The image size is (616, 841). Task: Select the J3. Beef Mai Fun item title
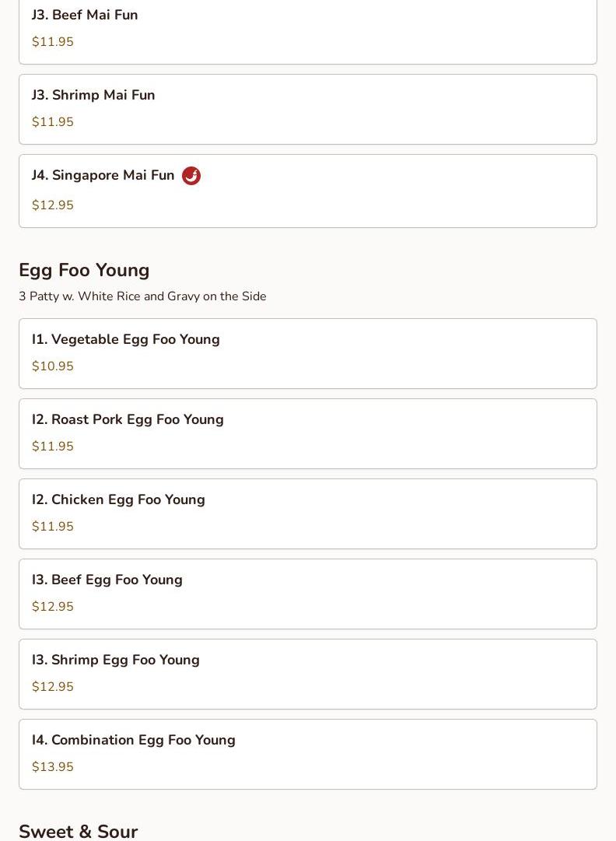pyautogui.click(x=85, y=15)
